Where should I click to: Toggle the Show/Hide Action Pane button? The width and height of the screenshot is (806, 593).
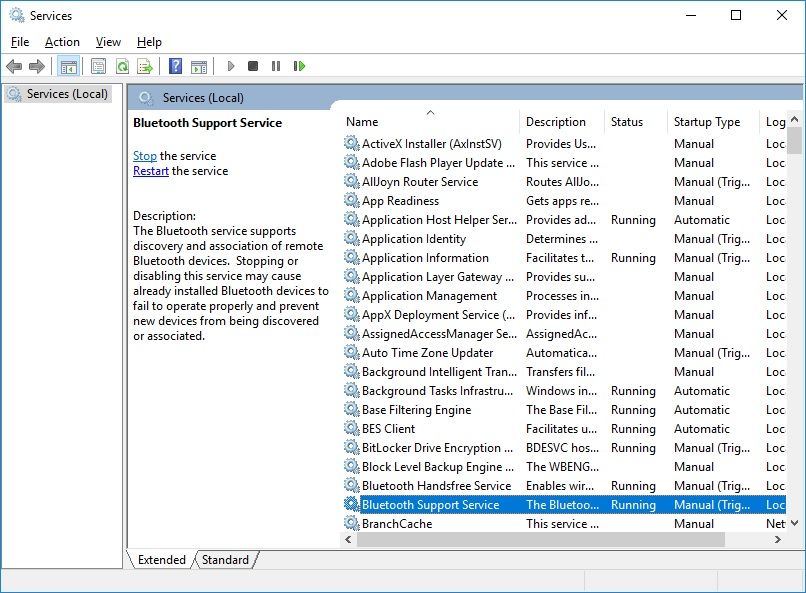click(x=199, y=67)
